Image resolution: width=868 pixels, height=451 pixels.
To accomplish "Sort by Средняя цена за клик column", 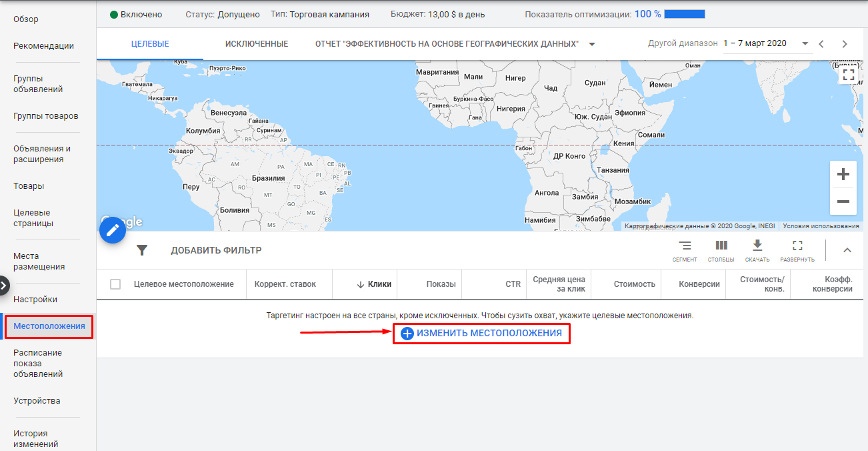I will (559, 284).
